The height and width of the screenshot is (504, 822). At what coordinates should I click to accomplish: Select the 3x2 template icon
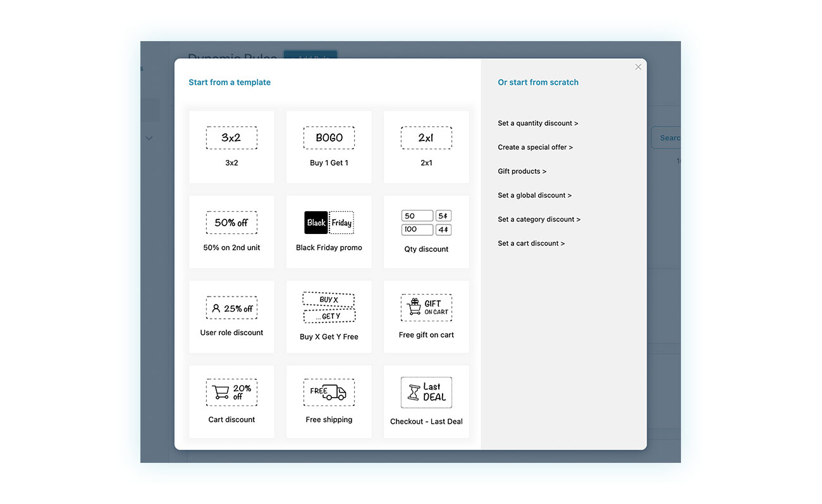tap(231, 138)
